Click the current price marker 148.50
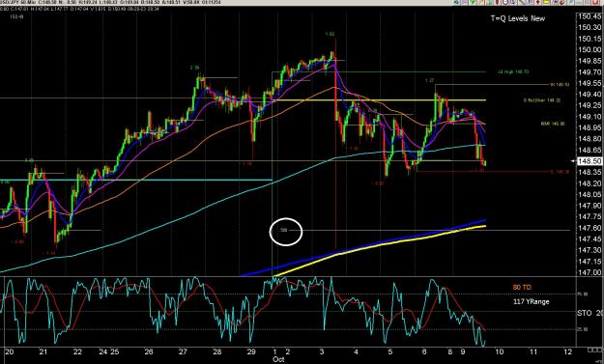Viewport: 604px width, 364px height. pos(590,161)
